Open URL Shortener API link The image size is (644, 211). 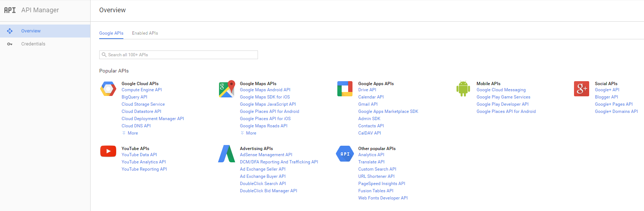377,176
